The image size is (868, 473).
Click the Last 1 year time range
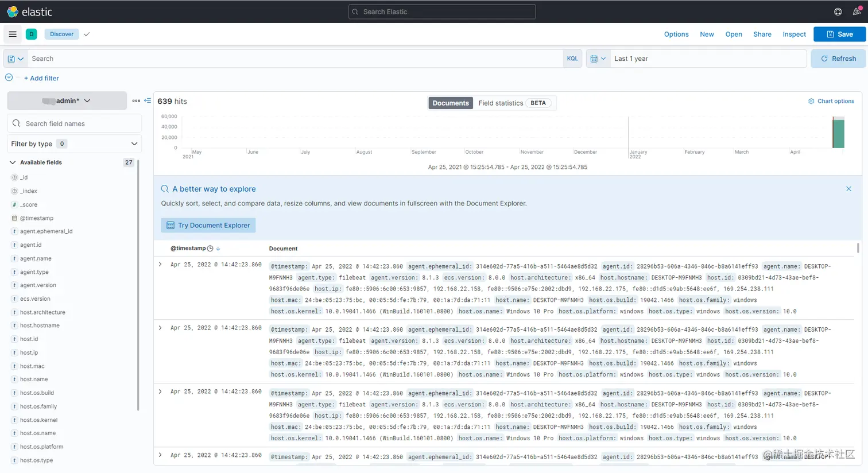(709, 59)
